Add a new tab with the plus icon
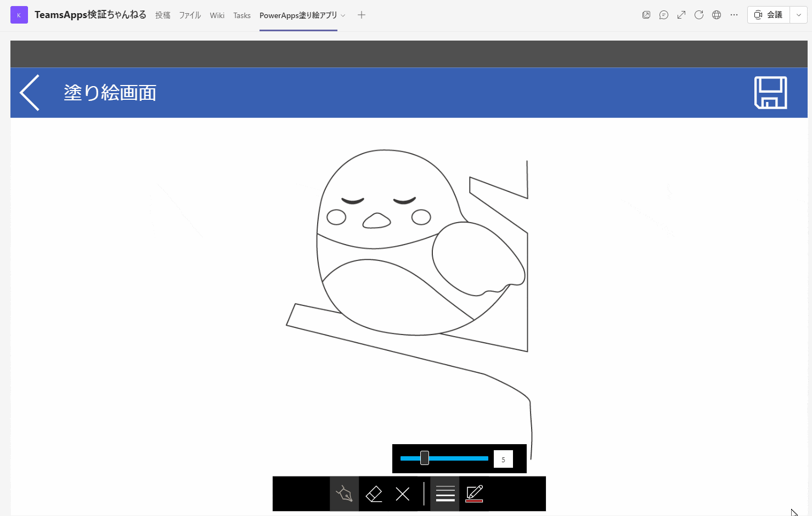812x516 pixels. (x=361, y=15)
